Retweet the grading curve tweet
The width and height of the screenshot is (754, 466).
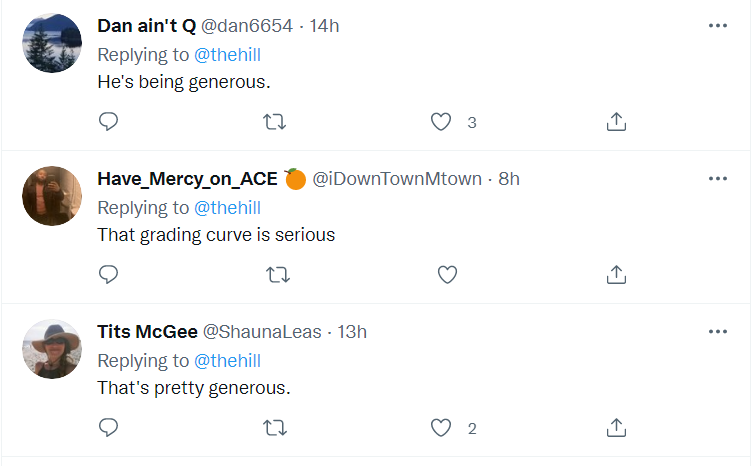(274, 274)
